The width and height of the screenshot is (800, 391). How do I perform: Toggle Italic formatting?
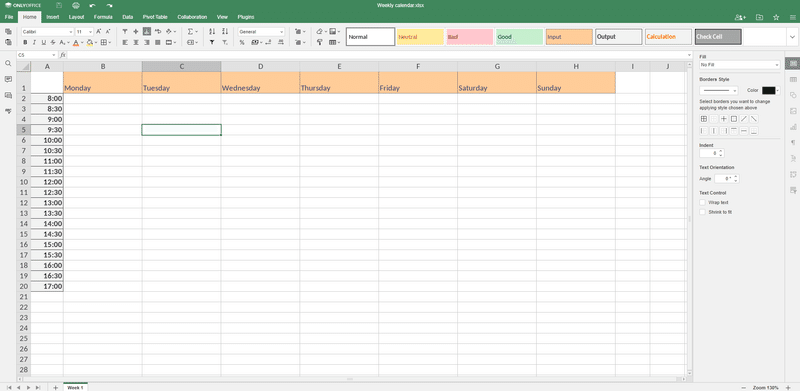coord(34,42)
